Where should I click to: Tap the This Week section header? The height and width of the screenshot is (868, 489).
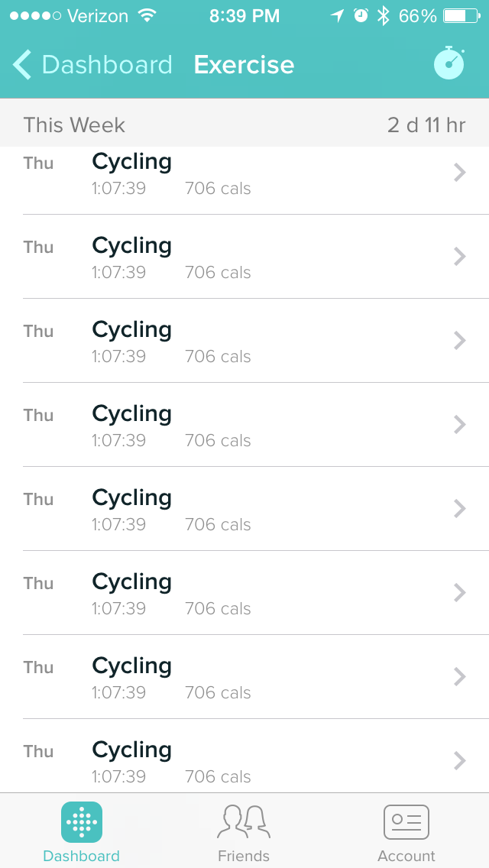(74, 125)
